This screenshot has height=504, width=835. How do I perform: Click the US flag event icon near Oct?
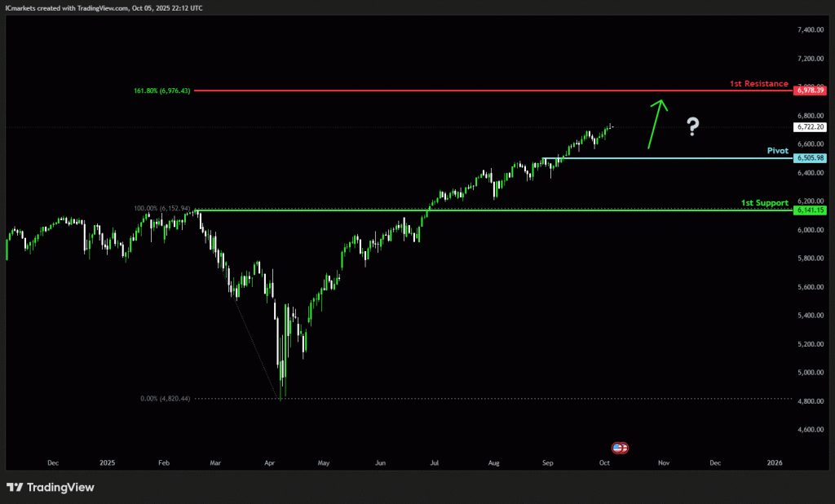(620, 448)
